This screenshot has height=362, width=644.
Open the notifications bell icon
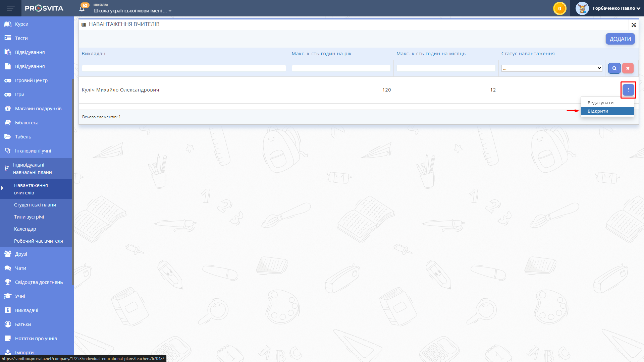pyautogui.click(x=82, y=8)
